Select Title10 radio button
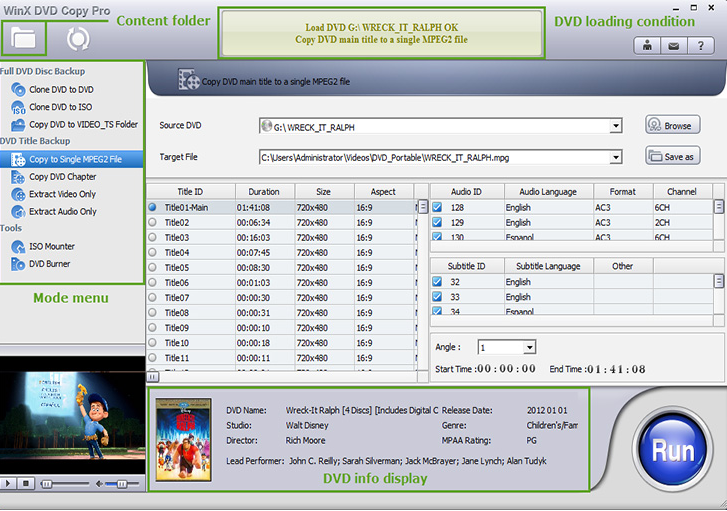Screen dimensions: 727x511 pos(152,343)
